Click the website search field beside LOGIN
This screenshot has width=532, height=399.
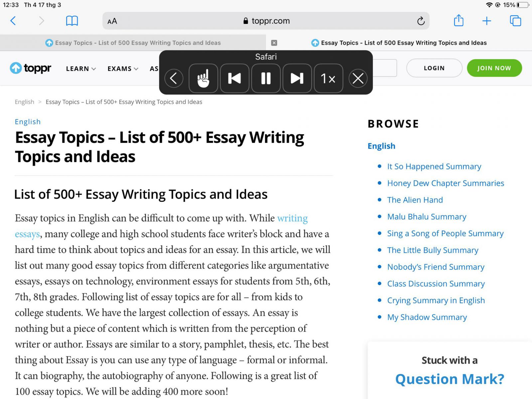[385, 68]
